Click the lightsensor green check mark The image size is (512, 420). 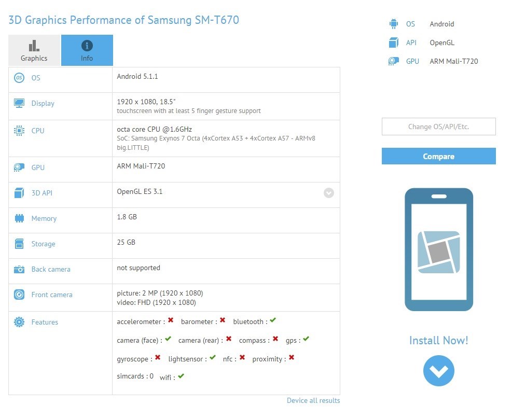click(x=213, y=357)
